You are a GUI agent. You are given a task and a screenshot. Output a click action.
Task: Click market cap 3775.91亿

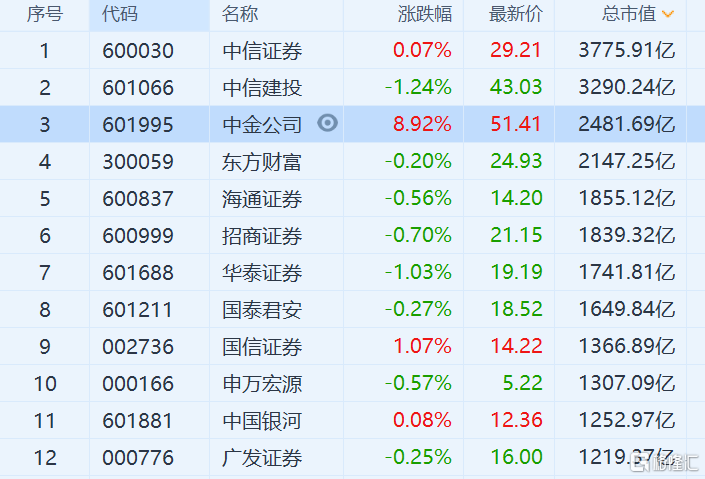[627, 50]
